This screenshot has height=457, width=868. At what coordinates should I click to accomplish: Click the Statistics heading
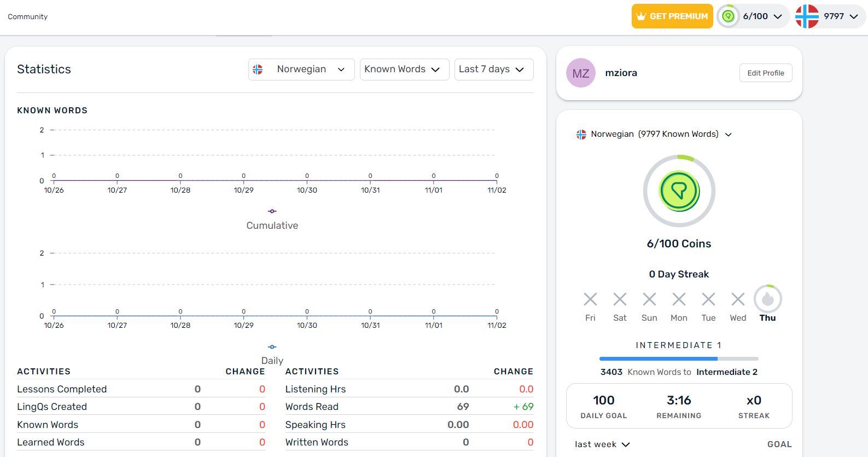[44, 70]
